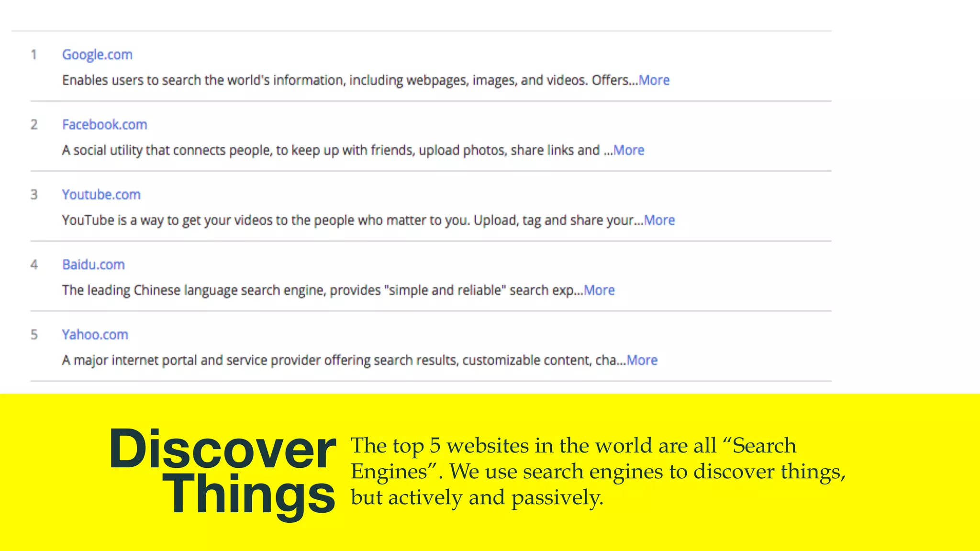
Task: Click rank number 1 beside Google.com
Action: [x=34, y=55]
